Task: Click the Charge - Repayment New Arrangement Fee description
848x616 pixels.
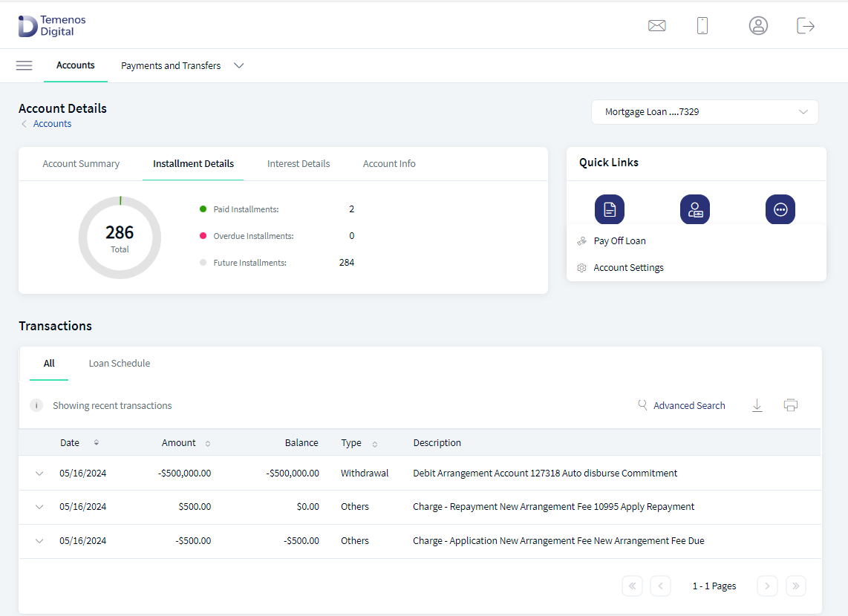Action: (x=553, y=507)
